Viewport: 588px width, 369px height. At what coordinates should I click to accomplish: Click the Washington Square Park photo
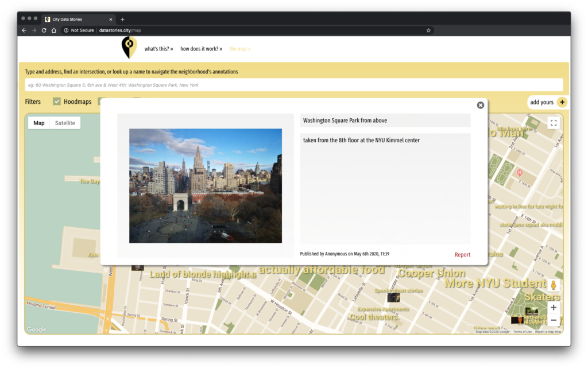click(x=206, y=185)
